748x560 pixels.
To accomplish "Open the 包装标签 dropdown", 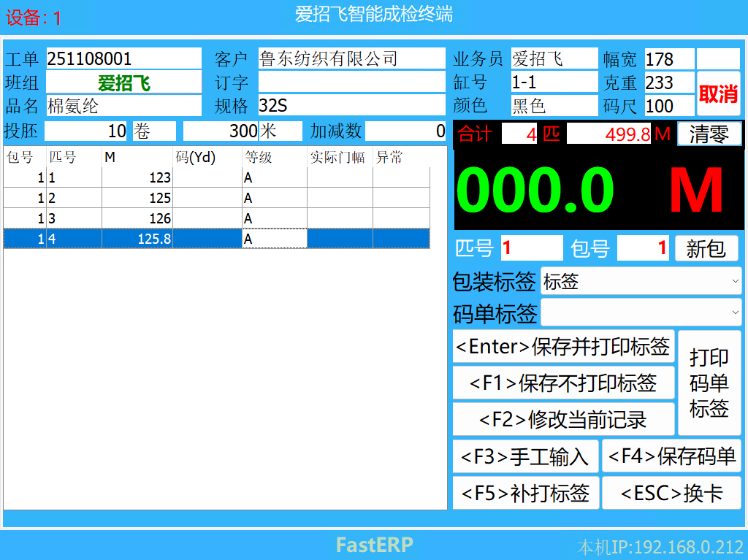I will click(x=641, y=281).
